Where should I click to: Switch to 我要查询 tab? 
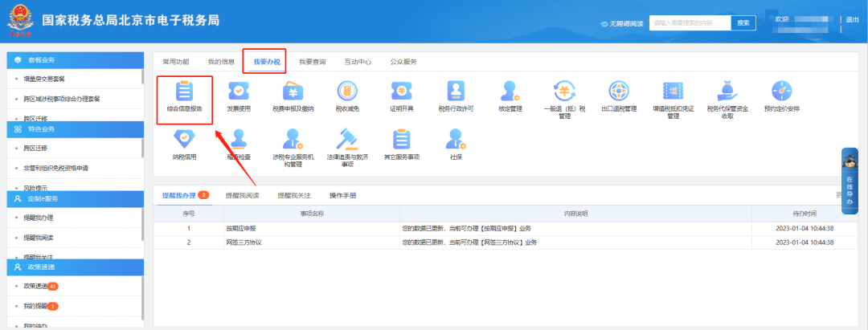point(312,61)
